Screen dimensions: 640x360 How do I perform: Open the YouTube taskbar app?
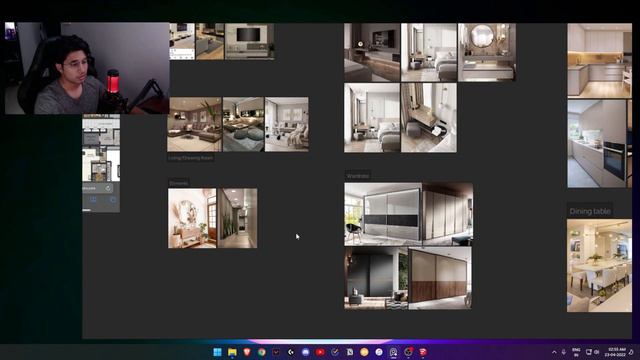(x=320, y=352)
